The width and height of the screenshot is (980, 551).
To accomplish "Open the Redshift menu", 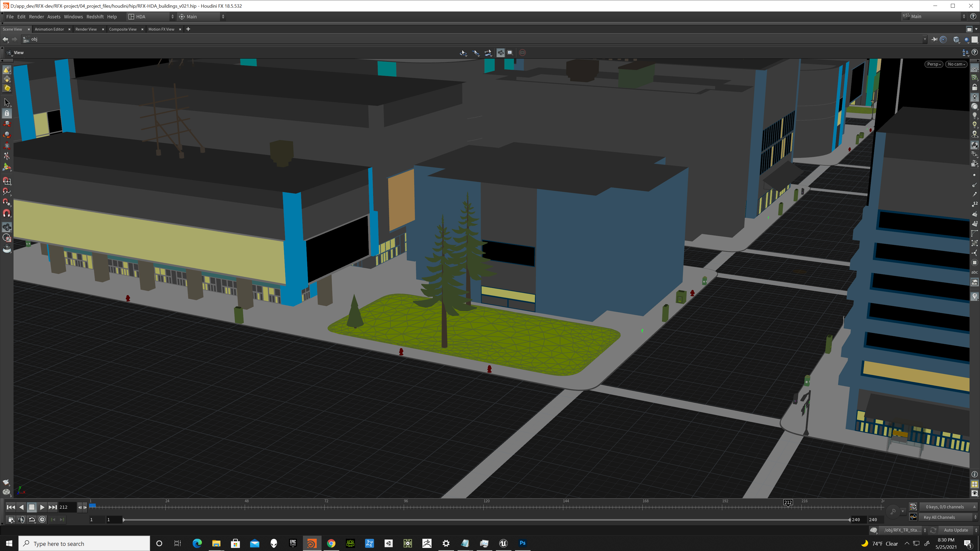I will pyautogui.click(x=95, y=17).
